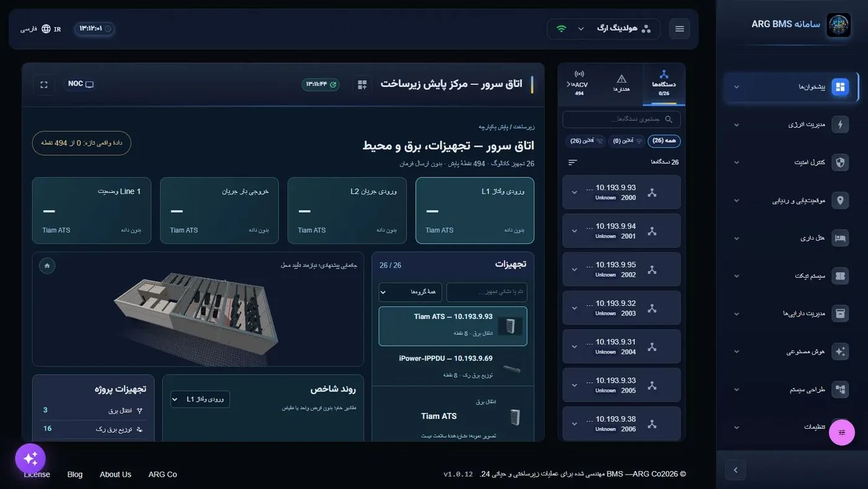Image resolution: width=868 pixels, height=489 pixels.
Task: Expand device 10.193.9.94 with ID 2001
Action: coord(574,231)
